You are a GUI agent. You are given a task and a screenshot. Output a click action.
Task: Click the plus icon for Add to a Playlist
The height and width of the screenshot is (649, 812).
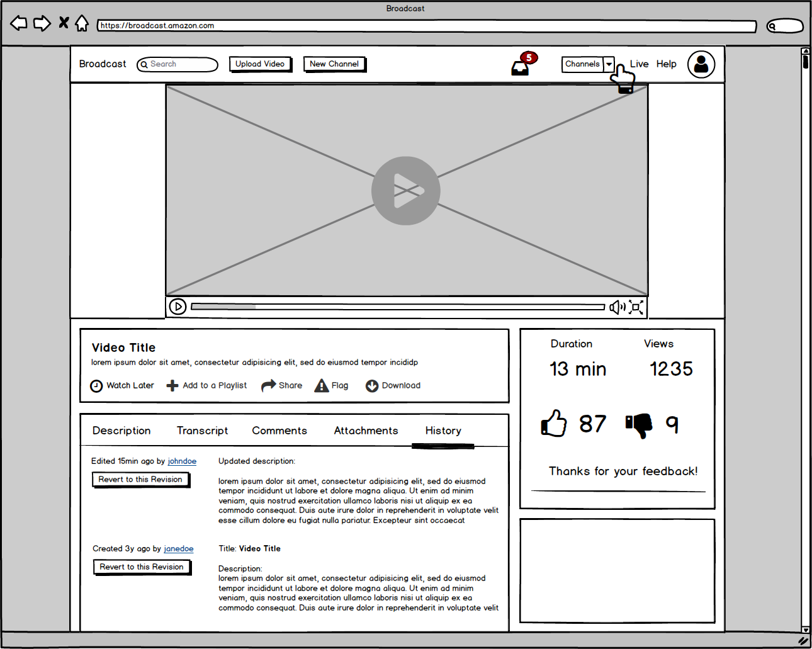pos(172,386)
